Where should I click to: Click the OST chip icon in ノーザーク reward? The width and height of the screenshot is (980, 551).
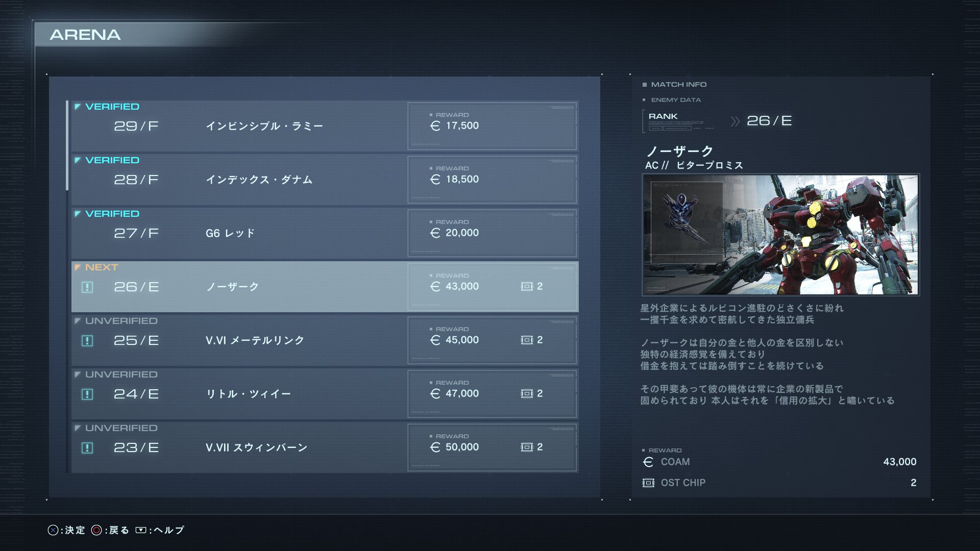527,287
